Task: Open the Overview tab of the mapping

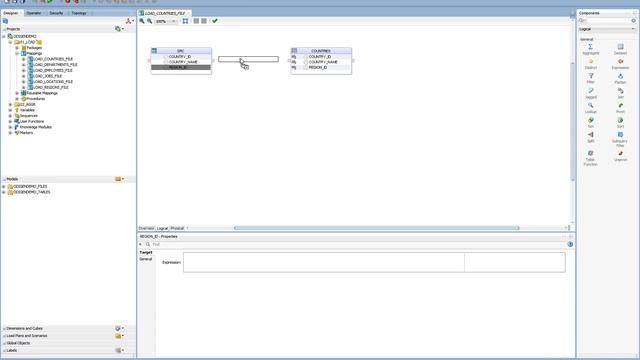Action: coord(147,228)
